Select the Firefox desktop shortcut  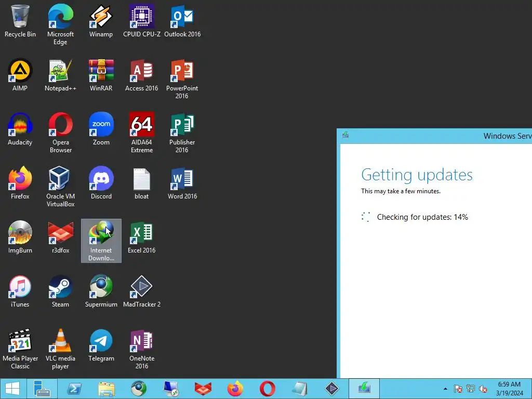coord(20,183)
